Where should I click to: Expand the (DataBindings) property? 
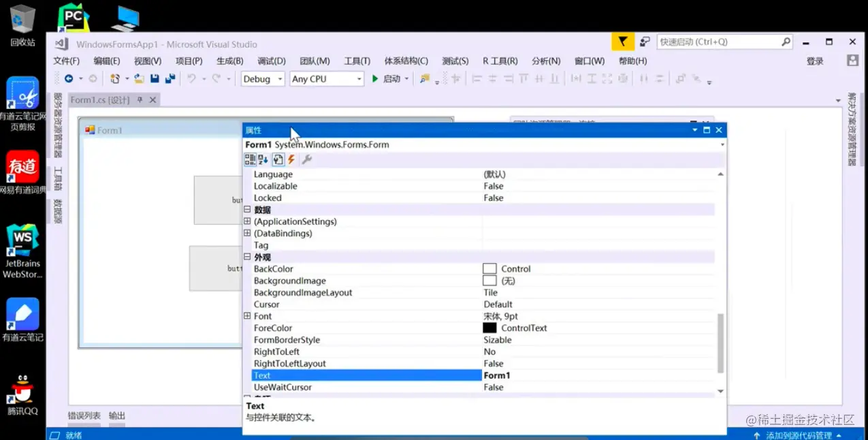click(x=248, y=233)
